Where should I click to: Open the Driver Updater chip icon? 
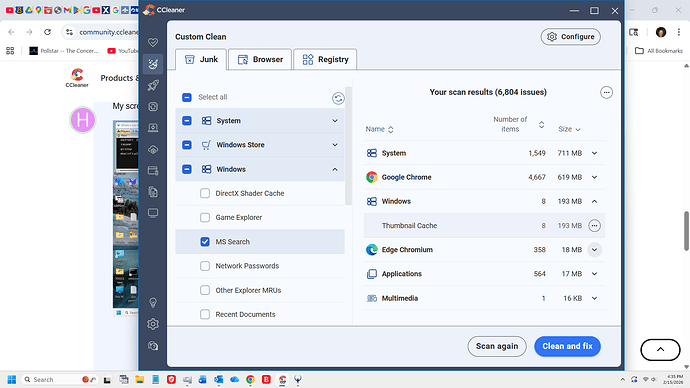tap(153, 106)
